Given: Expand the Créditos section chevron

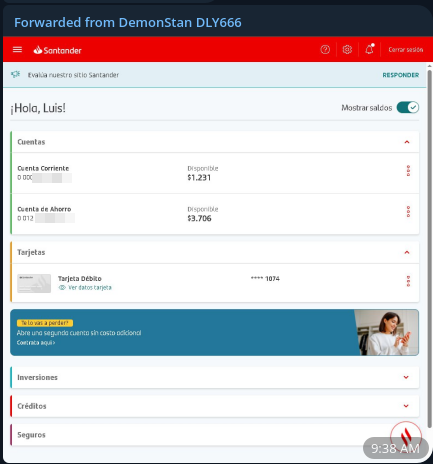Looking at the screenshot, I should click(406, 406).
